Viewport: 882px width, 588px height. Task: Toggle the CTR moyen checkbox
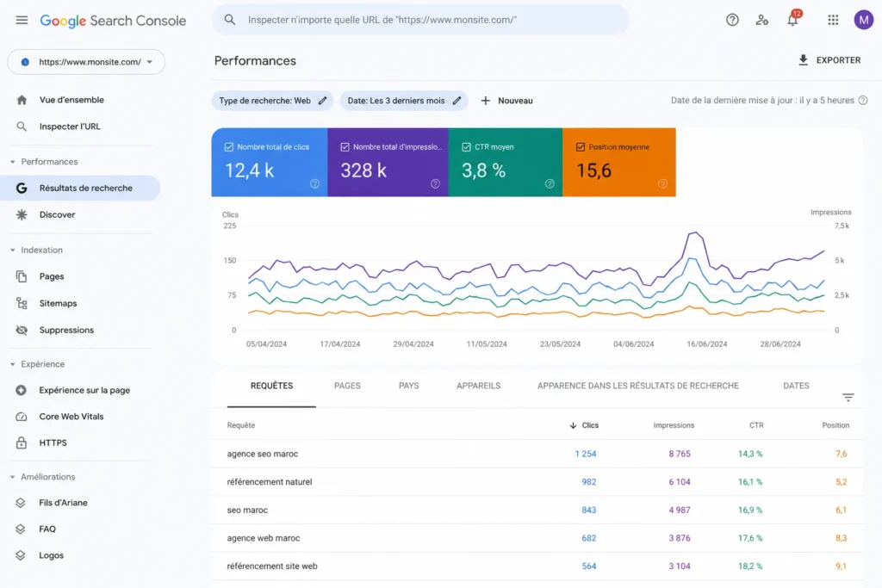(466, 146)
